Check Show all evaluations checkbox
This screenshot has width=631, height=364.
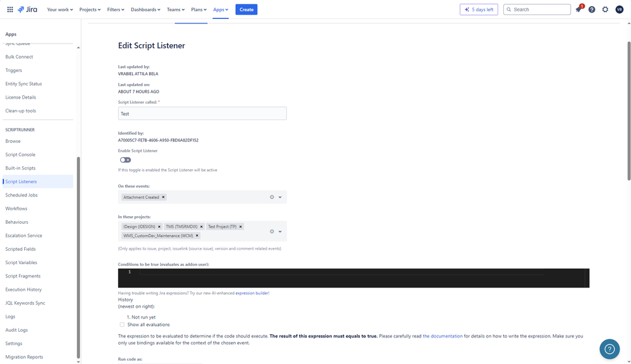coord(122,325)
